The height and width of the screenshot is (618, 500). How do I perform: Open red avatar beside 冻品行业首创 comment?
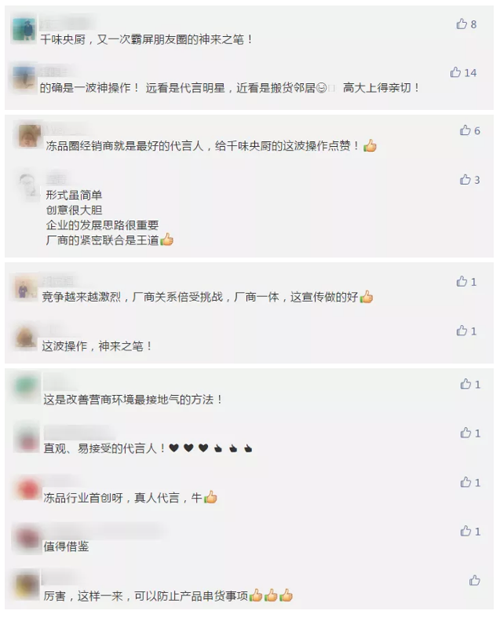point(27,488)
